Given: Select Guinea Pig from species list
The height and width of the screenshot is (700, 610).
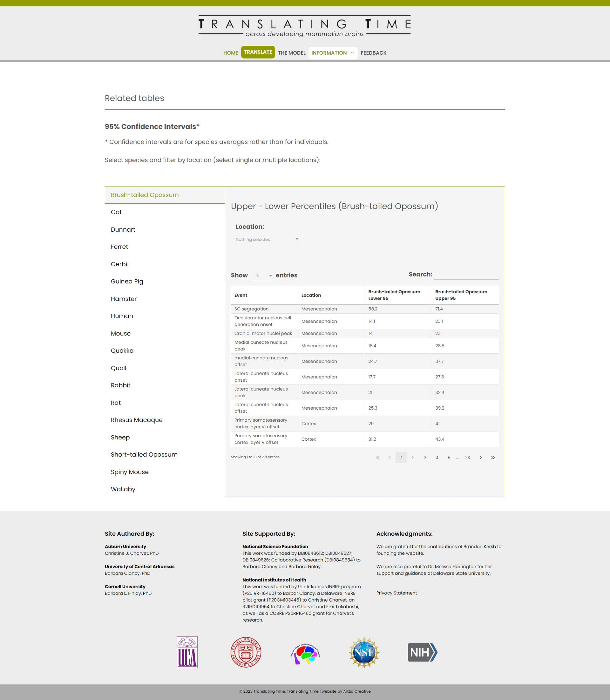Looking at the screenshot, I should 127,281.
